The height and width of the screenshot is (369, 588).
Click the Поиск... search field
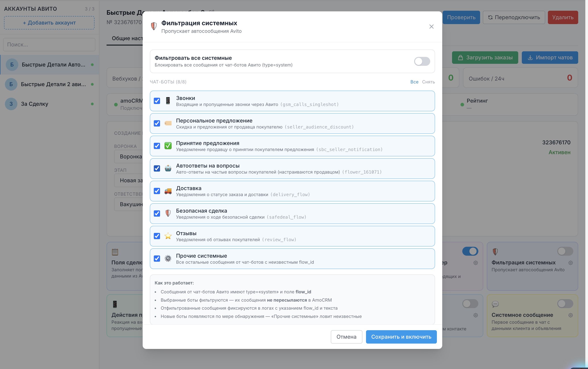click(x=49, y=45)
